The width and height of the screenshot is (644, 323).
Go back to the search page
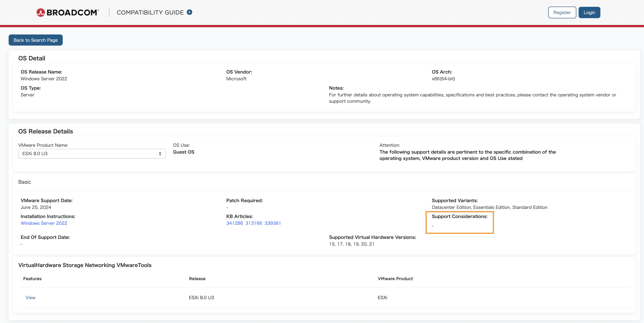[x=35, y=40]
